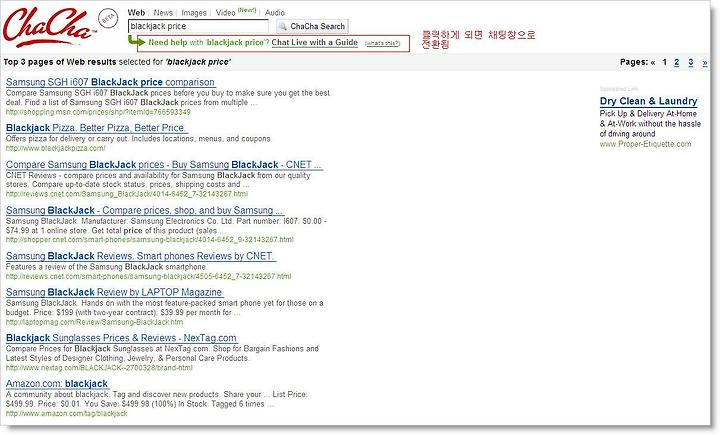Open the 'Dry Clean & Laundry' sponsored ad
Screen dimensions: 720x435
tap(648, 101)
